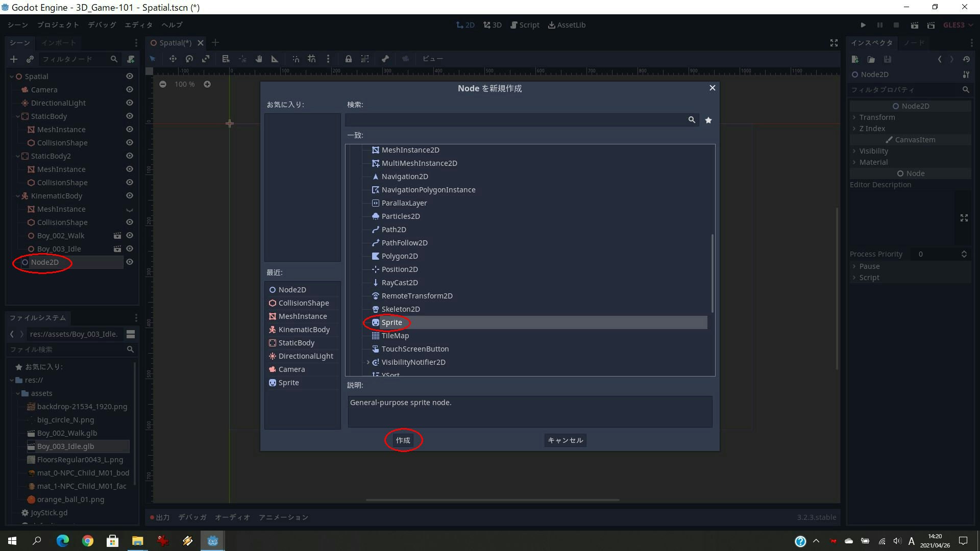Click the lock selected object icon

pyautogui.click(x=348, y=59)
